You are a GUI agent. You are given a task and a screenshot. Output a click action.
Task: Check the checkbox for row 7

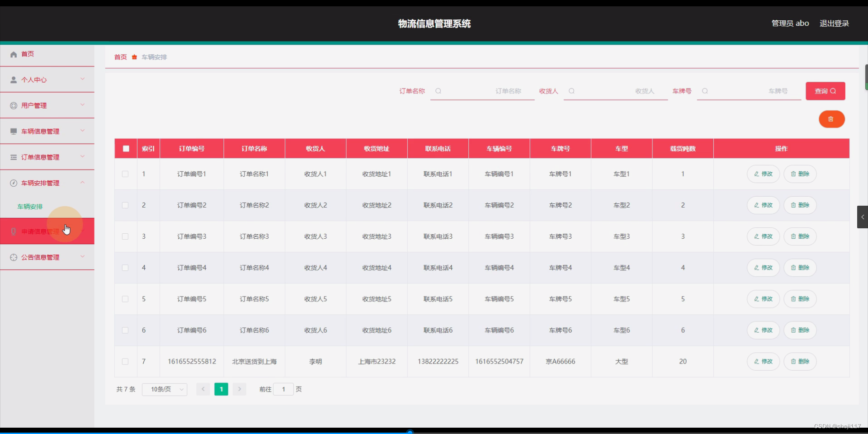pyautogui.click(x=125, y=362)
